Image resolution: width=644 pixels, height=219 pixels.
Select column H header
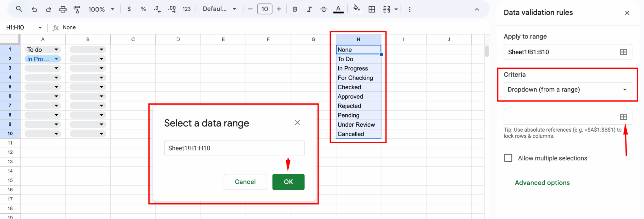pyautogui.click(x=358, y=40)
